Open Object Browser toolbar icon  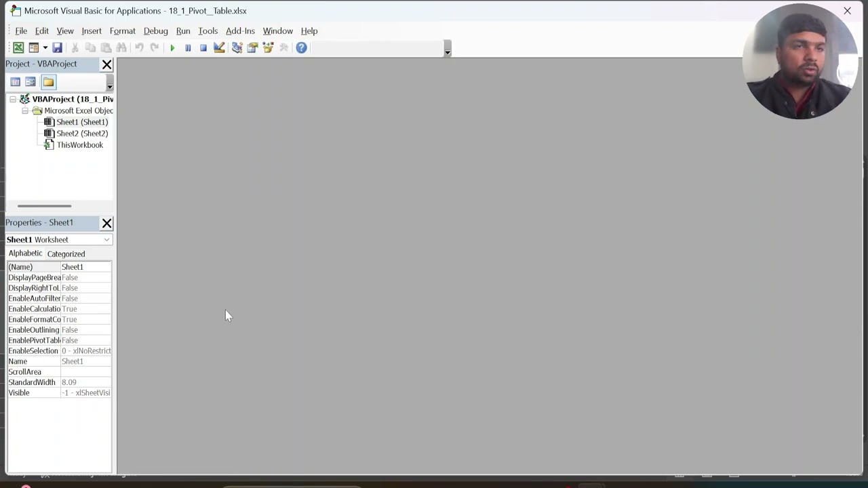268,47
